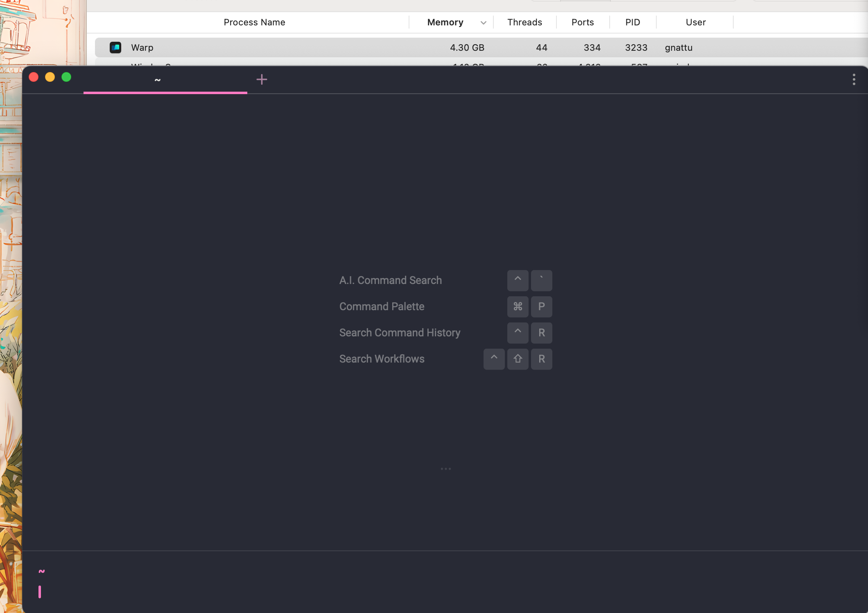Click the Shift key badge in Search Workflows shortcut
Image resolution: width=868 pixels, height=613 pixels.
pos(518,359)
